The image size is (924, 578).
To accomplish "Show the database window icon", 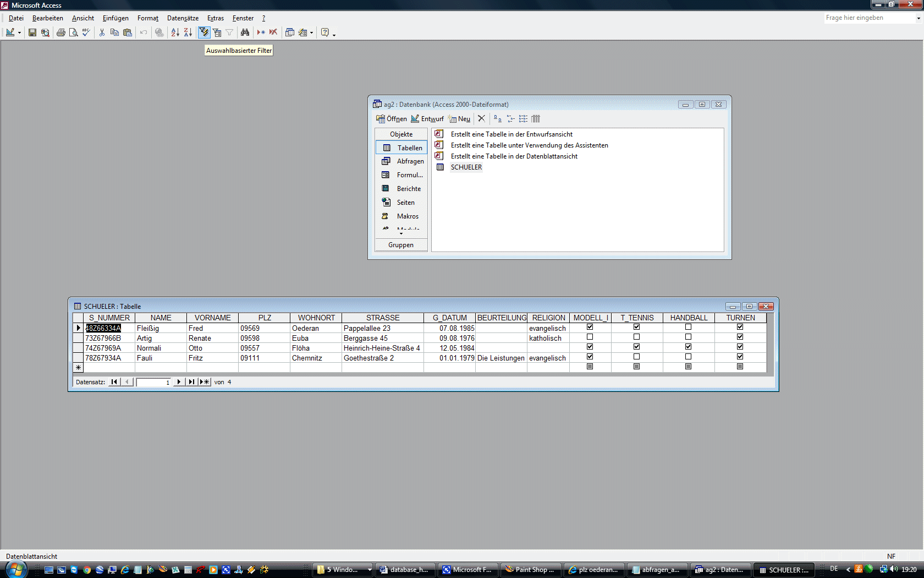I will point(290,32).
